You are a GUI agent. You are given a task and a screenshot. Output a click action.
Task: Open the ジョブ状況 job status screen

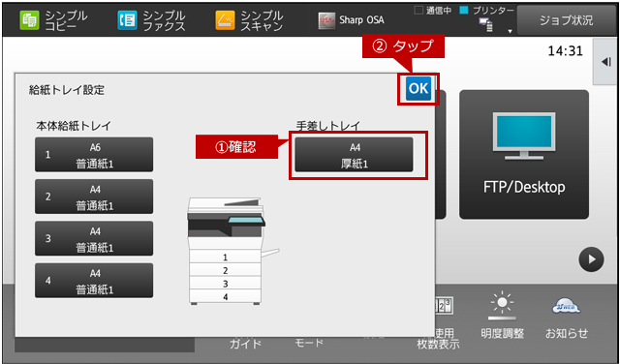566,19
